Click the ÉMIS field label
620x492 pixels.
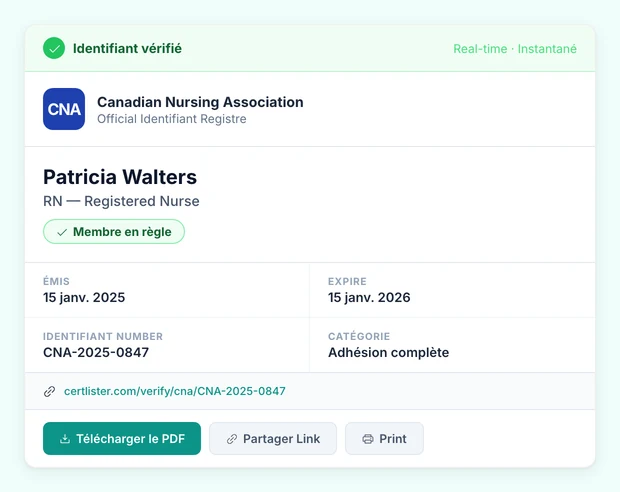56,281
